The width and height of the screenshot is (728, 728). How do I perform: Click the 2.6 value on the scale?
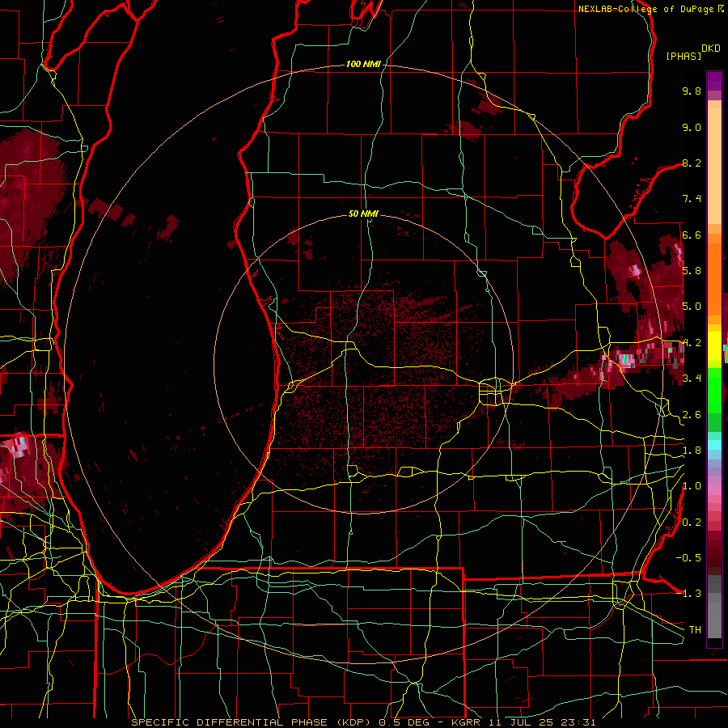(x=692, y=415)
